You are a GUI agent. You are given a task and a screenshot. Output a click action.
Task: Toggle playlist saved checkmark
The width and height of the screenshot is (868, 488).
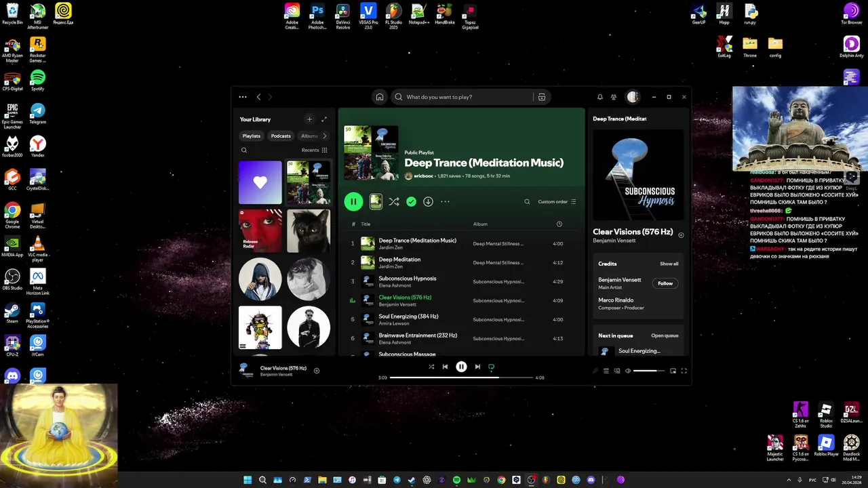coord(411,201)
